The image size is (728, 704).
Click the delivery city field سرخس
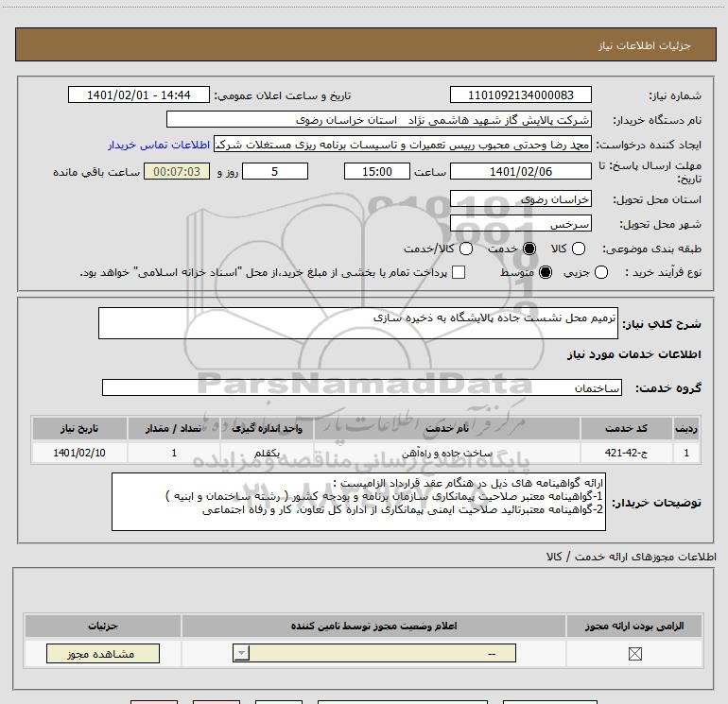click(520, 224)
